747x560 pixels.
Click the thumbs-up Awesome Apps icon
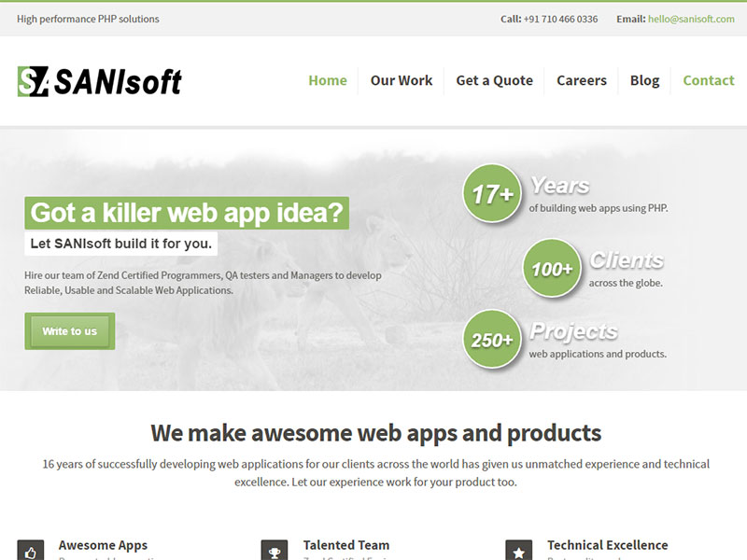[31, 550]
